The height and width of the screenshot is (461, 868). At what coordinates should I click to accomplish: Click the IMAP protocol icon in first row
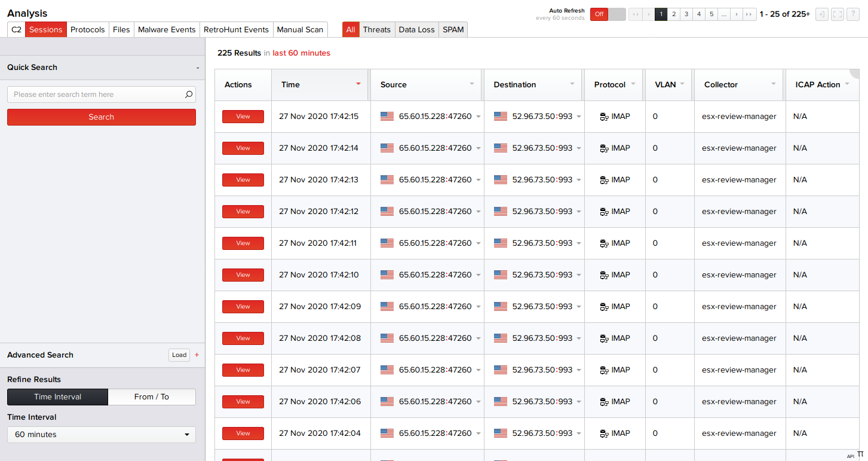pyautogui.click(x=604, y=117)
